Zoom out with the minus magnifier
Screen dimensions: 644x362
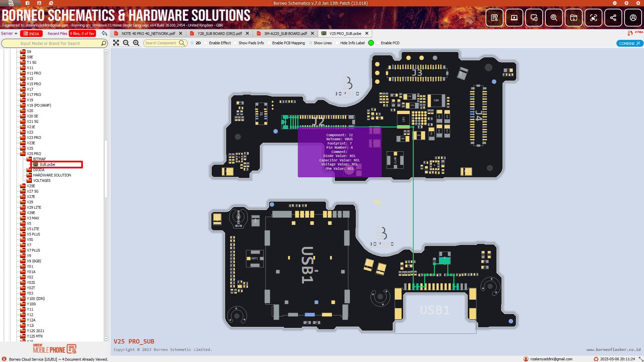point(126,43)
